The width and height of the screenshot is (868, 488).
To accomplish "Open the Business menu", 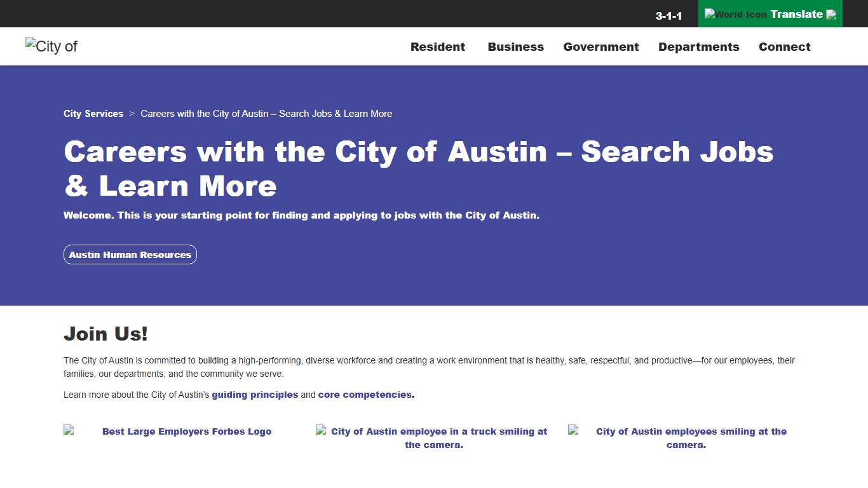I will tap(515, 46).
